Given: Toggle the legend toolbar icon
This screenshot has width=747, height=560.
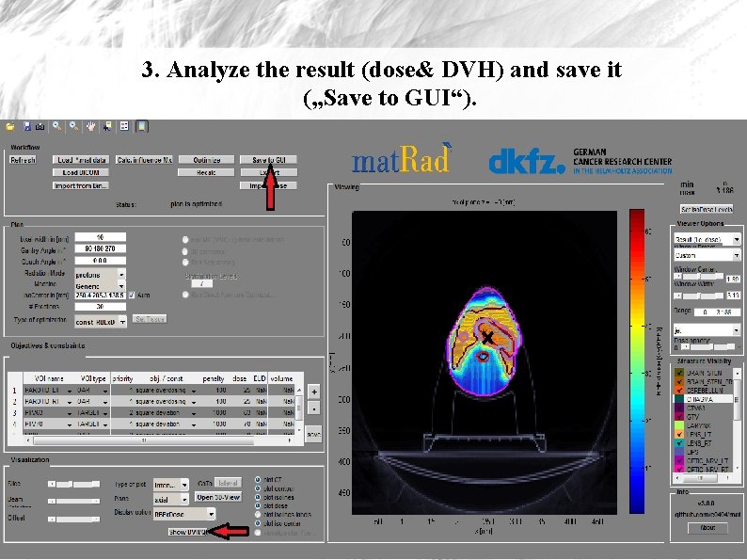Looking at the screenshot, I should [124, 126].
